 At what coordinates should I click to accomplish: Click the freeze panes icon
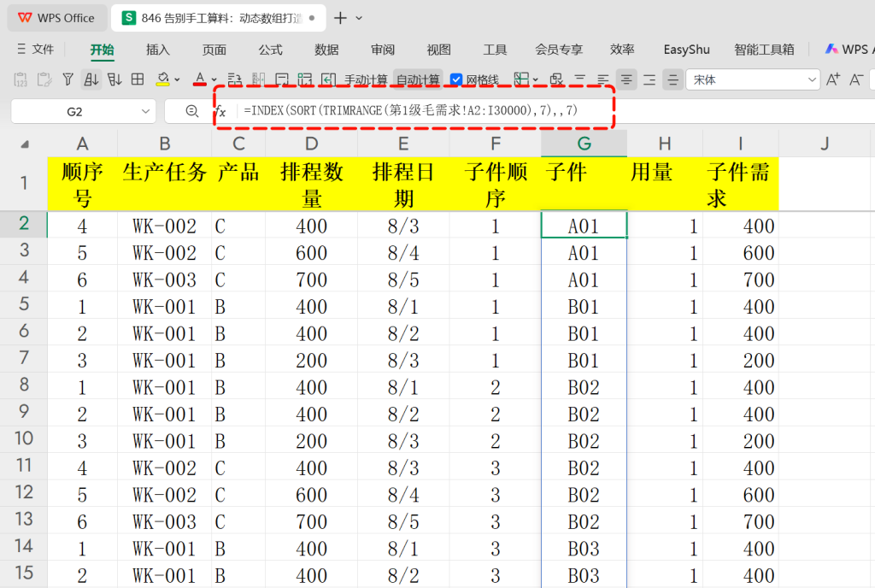[x=521, y=79]
